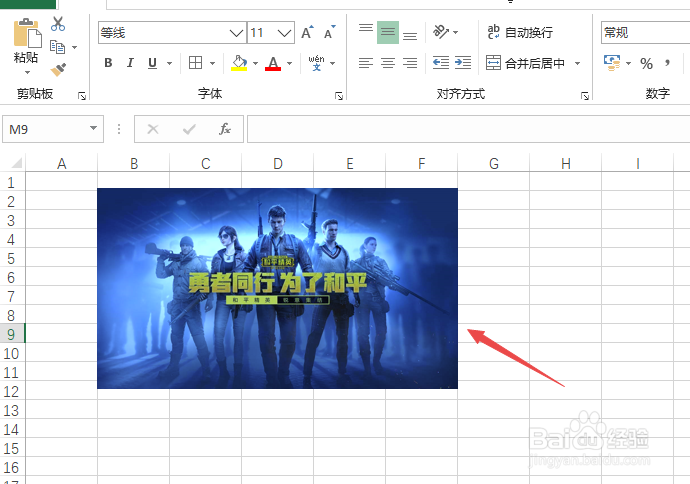Image resolution: width=690 pixels, height=484 pixels.
Task: Open text orientation dropdown arrow
Action: pyautogui.click(x=455, y=32)
